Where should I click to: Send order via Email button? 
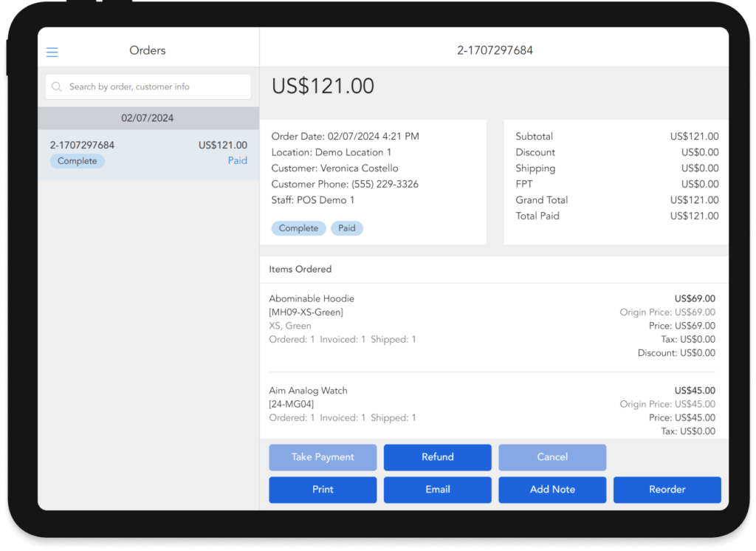click(x=437, y=490)
